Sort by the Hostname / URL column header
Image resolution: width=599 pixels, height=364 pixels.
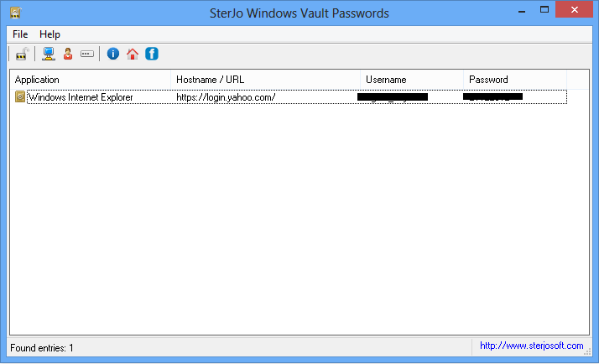(x=265, y=80)
